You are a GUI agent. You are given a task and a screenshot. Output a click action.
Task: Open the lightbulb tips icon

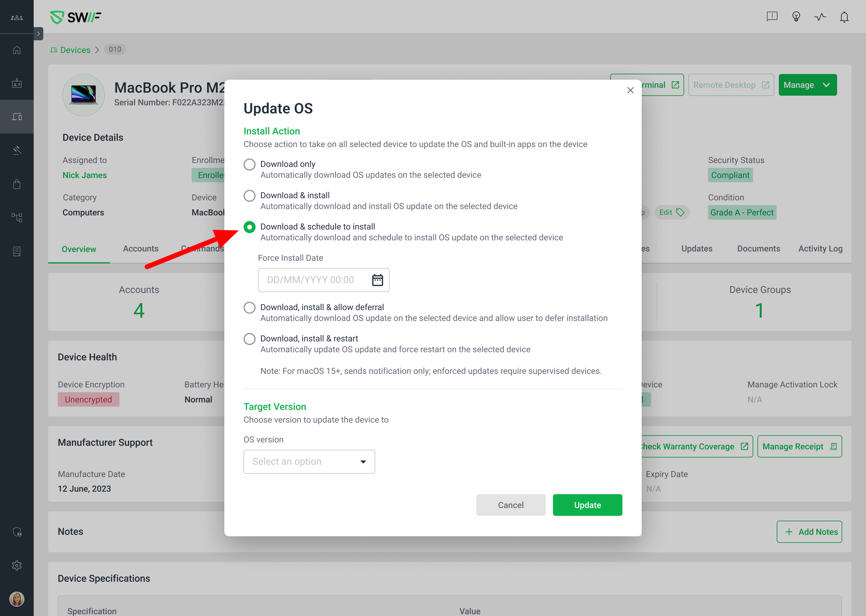[796, 17]
